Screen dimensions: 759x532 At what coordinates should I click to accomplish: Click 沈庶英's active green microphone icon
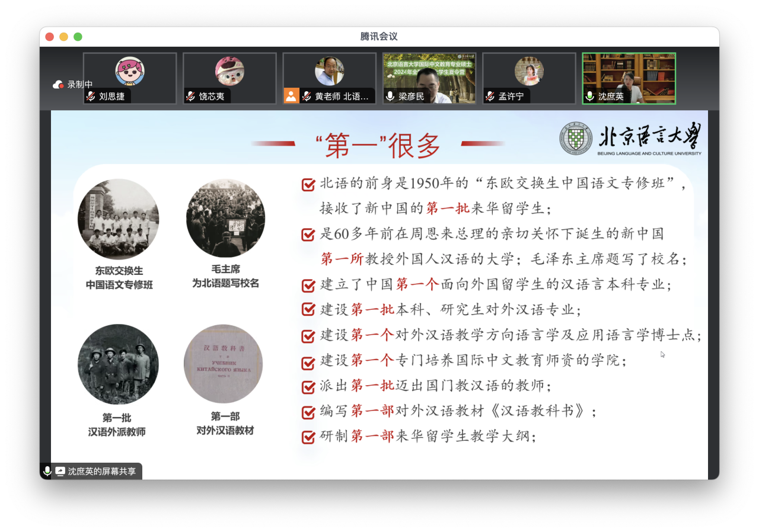click(590, 96)
